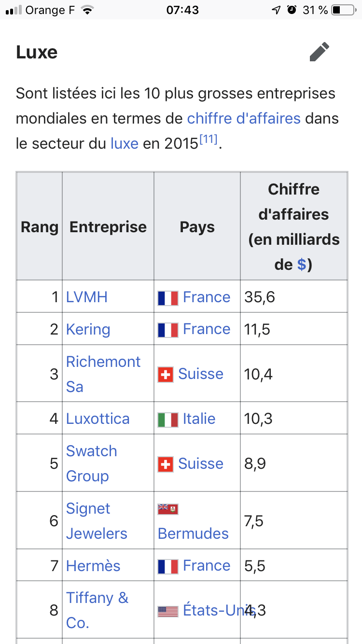This screenshot has width=362, height=644.
Task: Tap the dollar sign link in the table header
Action: point(301,265)
